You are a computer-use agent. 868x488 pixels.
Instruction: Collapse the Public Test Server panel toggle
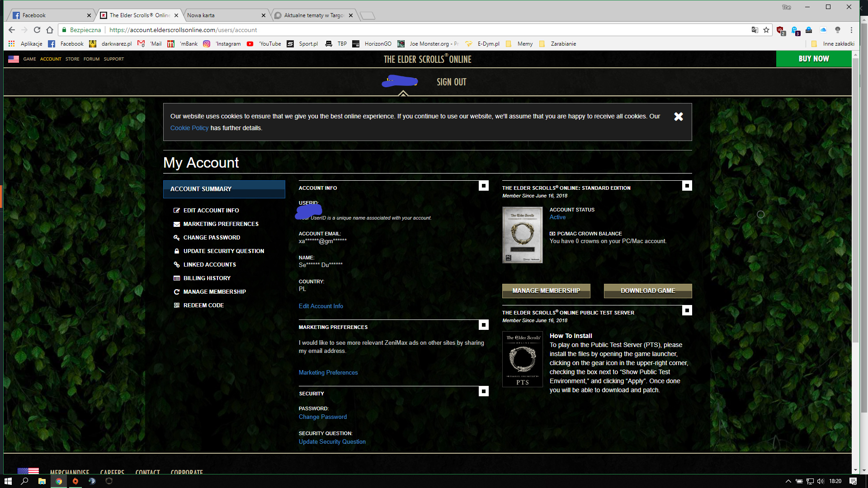click(687, 310)
